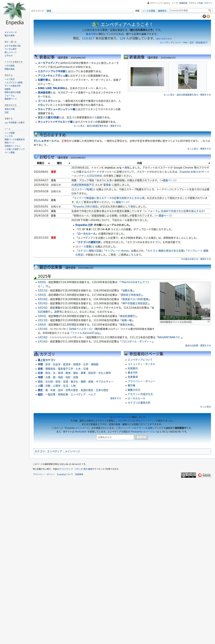Open the 投稿記録 link
The width and height of the screenshot is (215, 644).
pyautogui.click(x=183, y=3)
